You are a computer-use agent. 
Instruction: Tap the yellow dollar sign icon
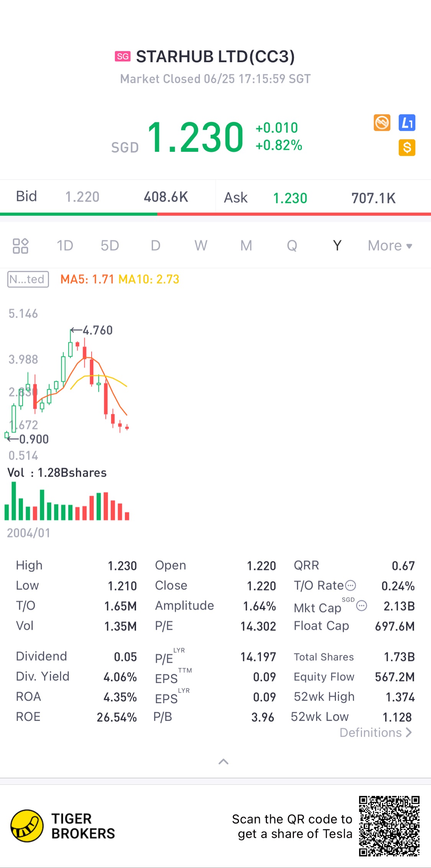click(407, 148)
